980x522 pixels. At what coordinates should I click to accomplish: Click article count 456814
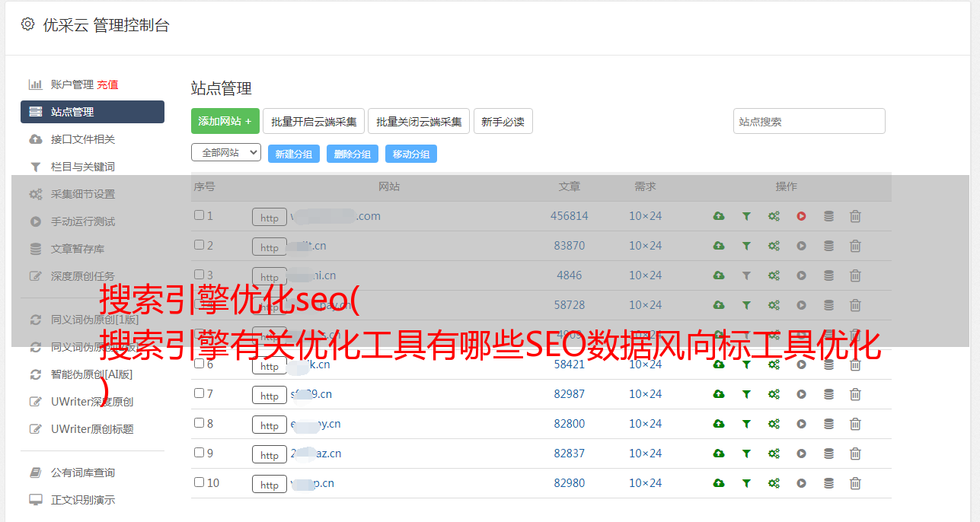pos(570,216)
